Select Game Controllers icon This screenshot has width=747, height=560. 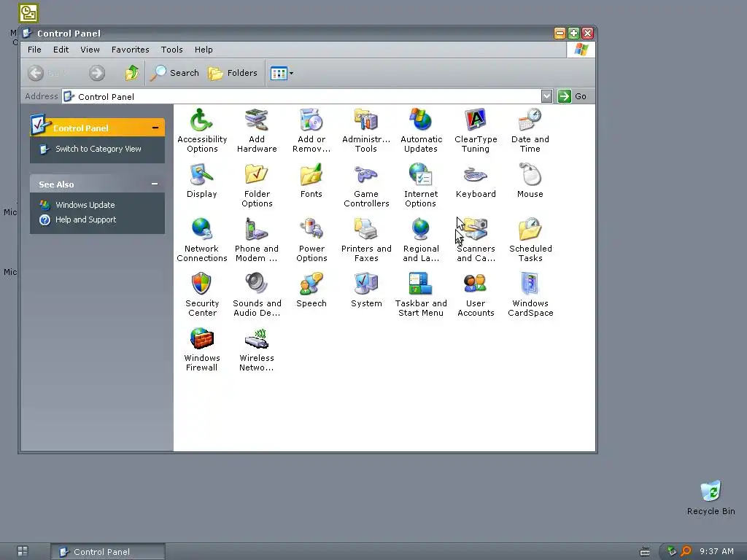[x=366, y=185]
